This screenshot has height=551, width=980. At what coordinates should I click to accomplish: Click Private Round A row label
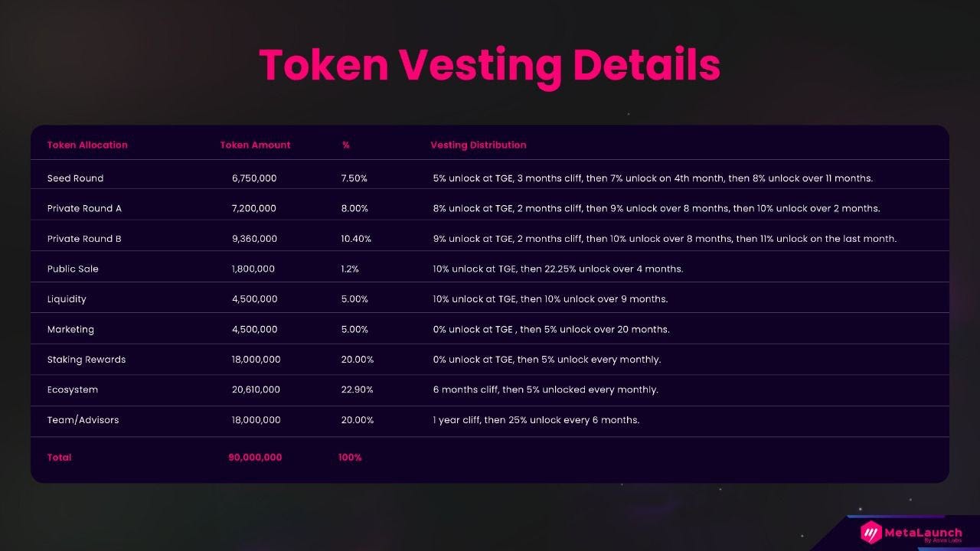click(84, 208)
